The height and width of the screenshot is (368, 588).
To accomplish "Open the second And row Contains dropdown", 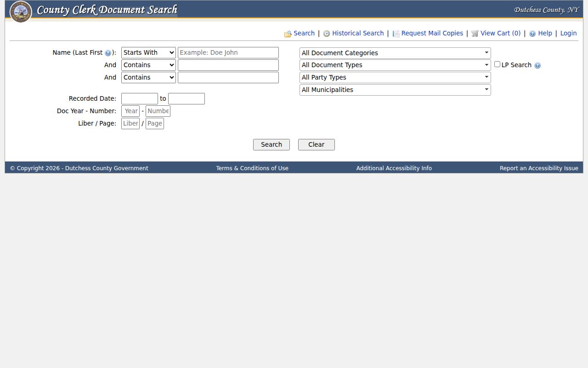I will 148,78.
